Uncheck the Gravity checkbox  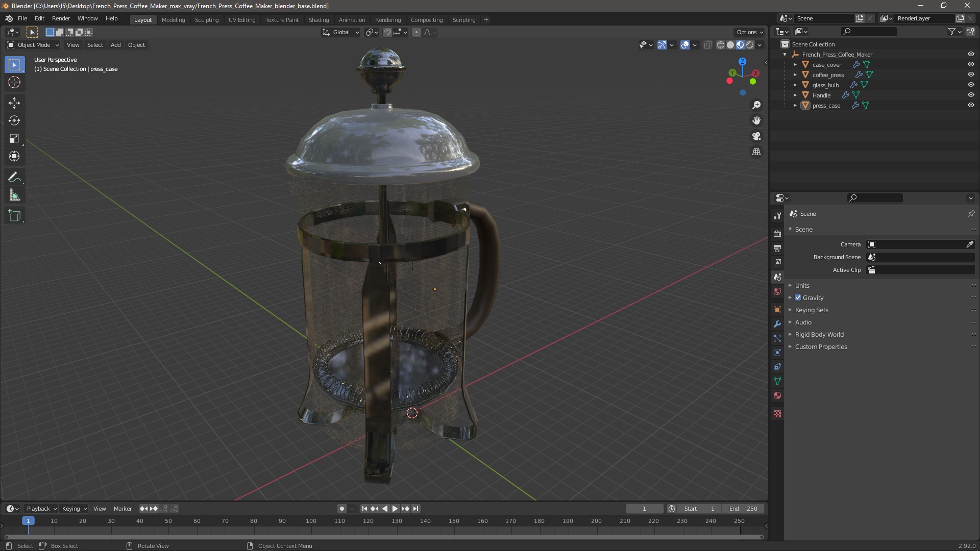pyautogui.click(x=798, y=298)
